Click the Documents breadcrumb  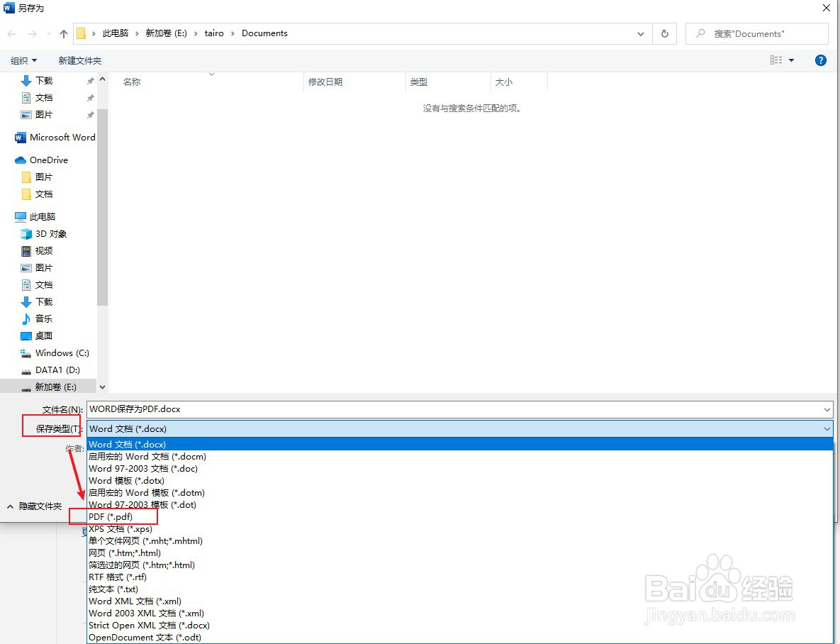pyautogui.click(x=264, y=33)
